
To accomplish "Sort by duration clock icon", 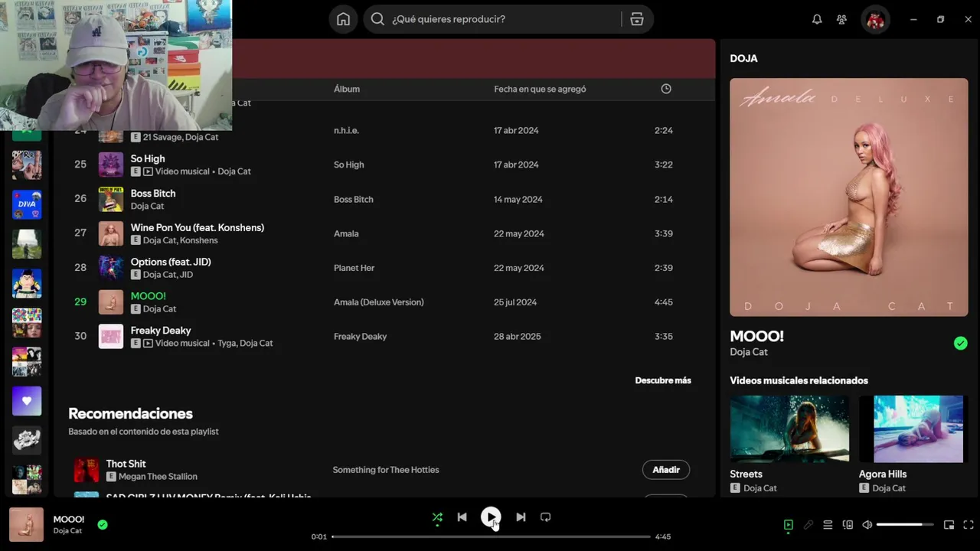I will pos(666,89).
